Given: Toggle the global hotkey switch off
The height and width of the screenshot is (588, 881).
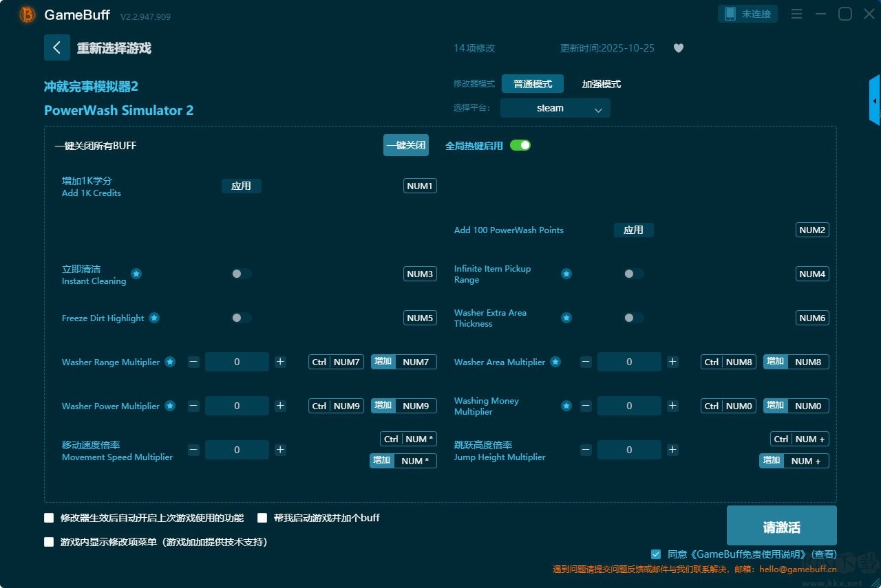Looking at the screenshot, I should [520, 145].
